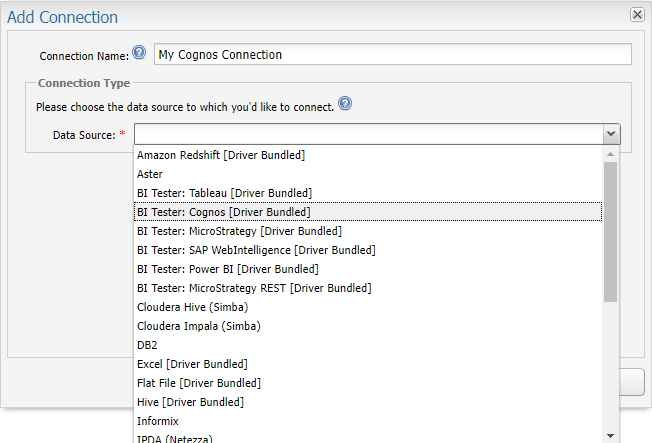
Task: Choose Hive [Driver Bundled] entry
Action: point(368,402)
